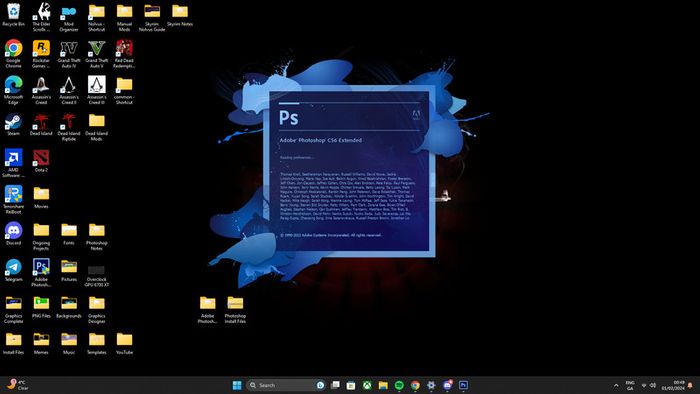
Task: Open Mod Organizer desktop shortcut
Action: pyautogui.click(x=69, y=17)
